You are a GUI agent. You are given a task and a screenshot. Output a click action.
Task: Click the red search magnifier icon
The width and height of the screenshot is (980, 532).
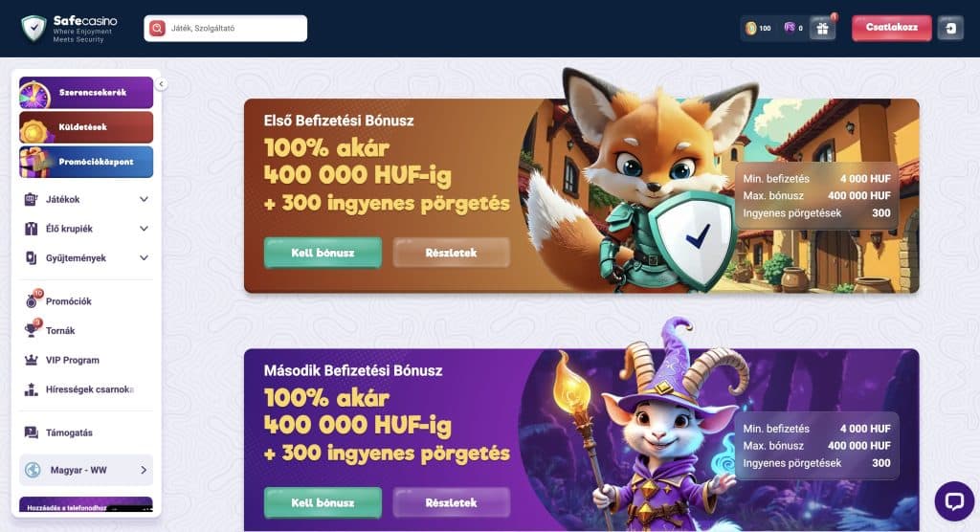coord(158,28)
